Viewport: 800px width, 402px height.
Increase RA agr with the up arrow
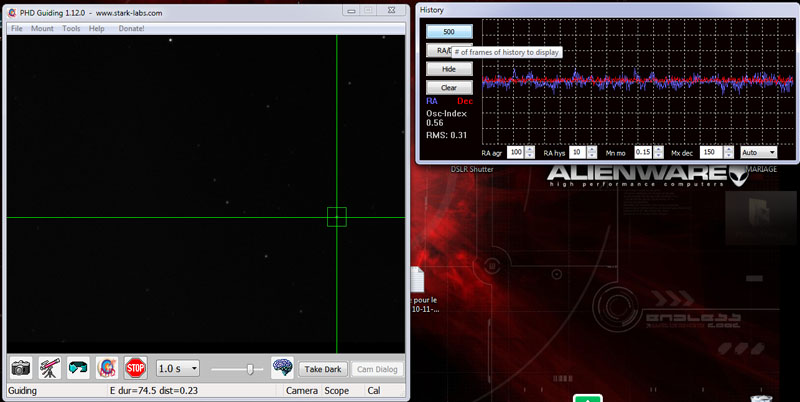click(x=530, y=149)
